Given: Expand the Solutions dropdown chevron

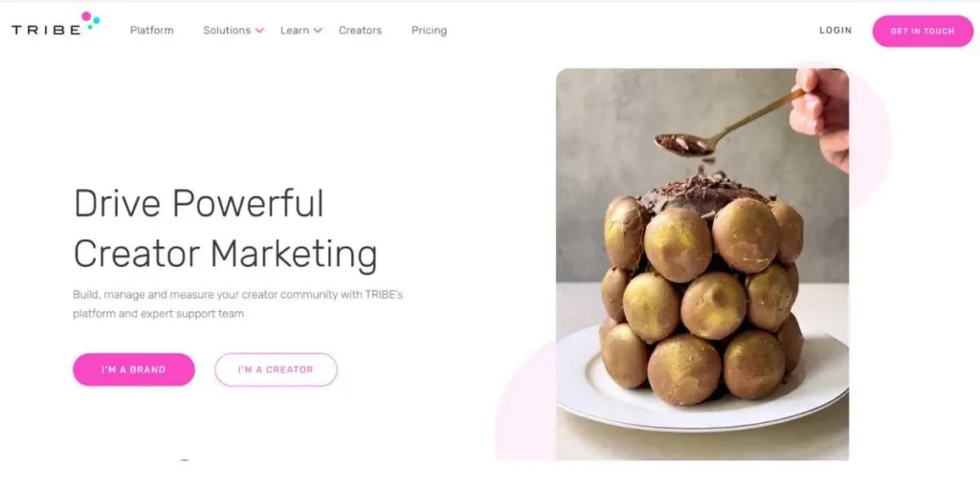Looking at the screenshot, I should pyautogui.click(x=259, y=31).
